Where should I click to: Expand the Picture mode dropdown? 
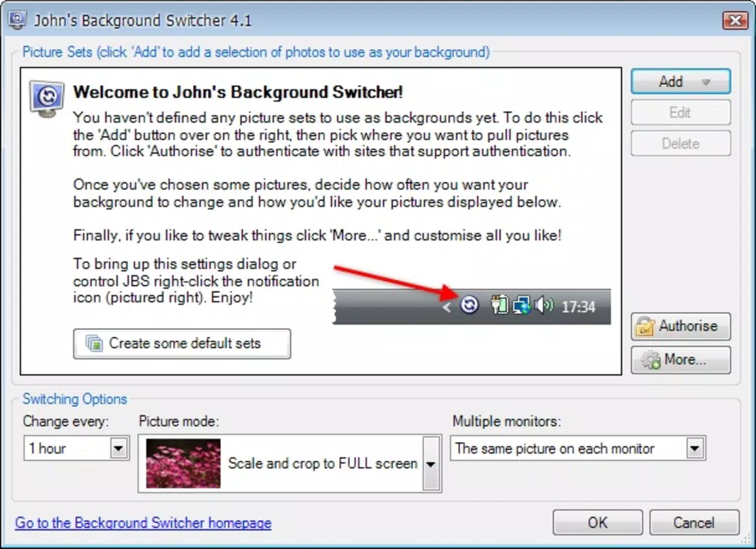(431, 464)
